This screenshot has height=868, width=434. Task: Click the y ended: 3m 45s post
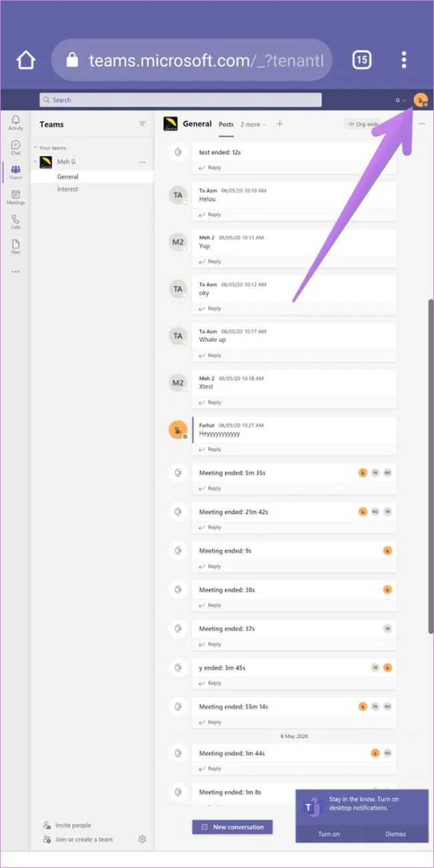pyautogui.click(x=294, y=668)
